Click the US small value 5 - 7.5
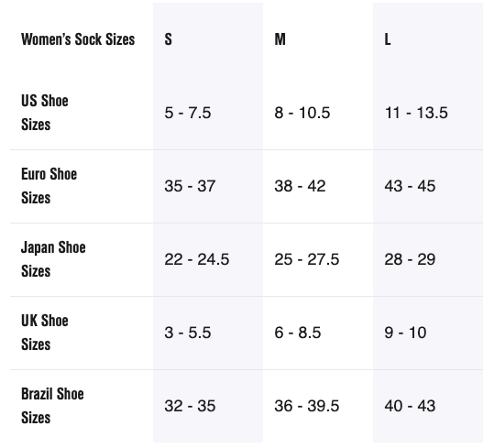Image resolution: width=483 pixels, height=448 pixels. pos(188,113)
